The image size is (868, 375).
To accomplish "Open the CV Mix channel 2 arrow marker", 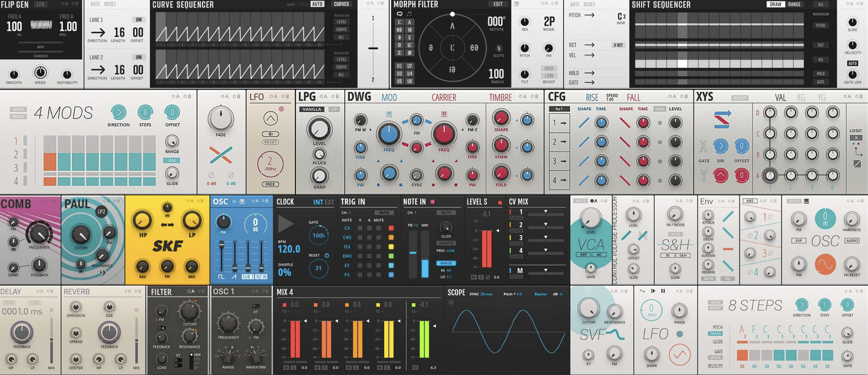I will [x=546, y=225].
